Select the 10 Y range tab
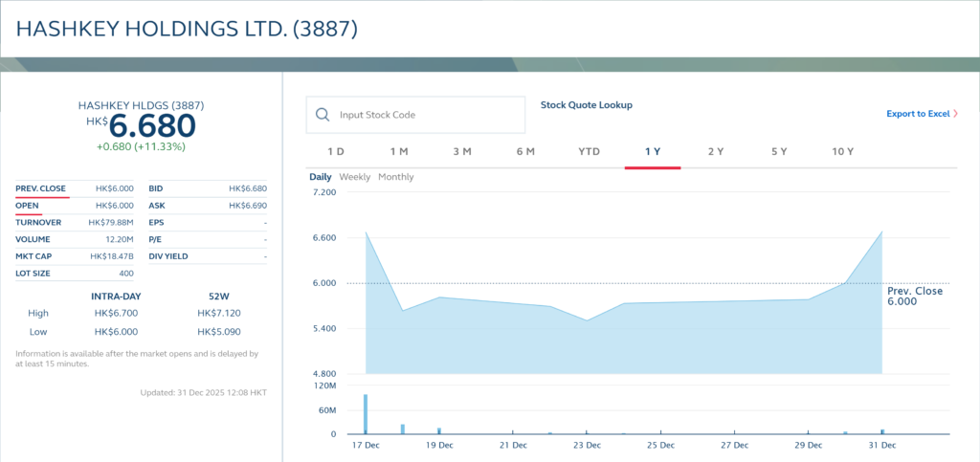Screen dimensions: 980x462 tap(843, 152)
